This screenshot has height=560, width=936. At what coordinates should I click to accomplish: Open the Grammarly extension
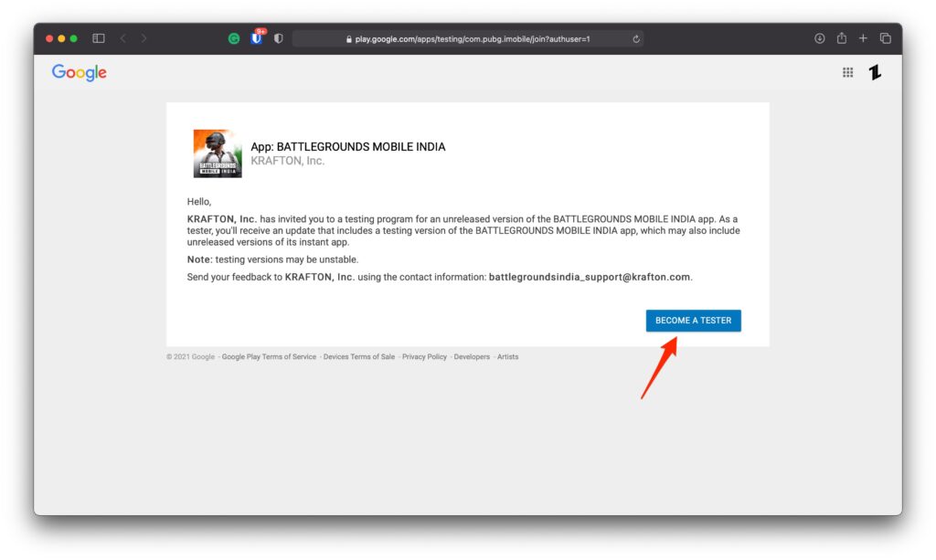point(234,38)
